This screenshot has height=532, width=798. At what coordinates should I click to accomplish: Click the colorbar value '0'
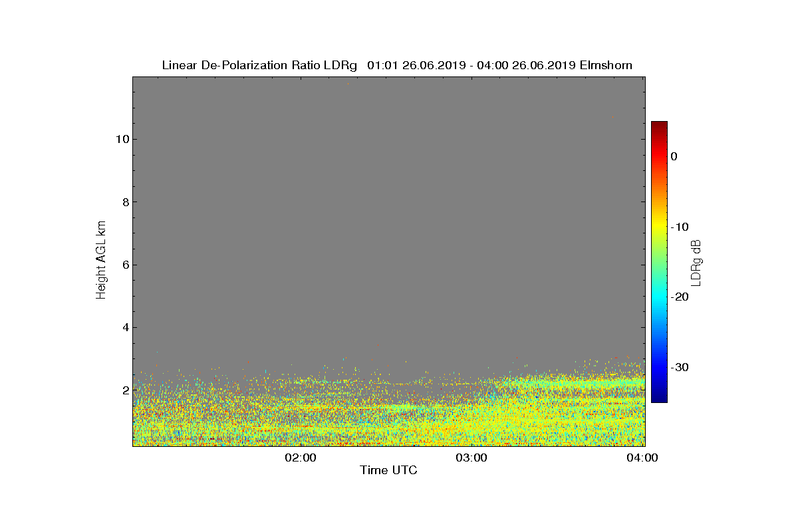pos(674,156)
